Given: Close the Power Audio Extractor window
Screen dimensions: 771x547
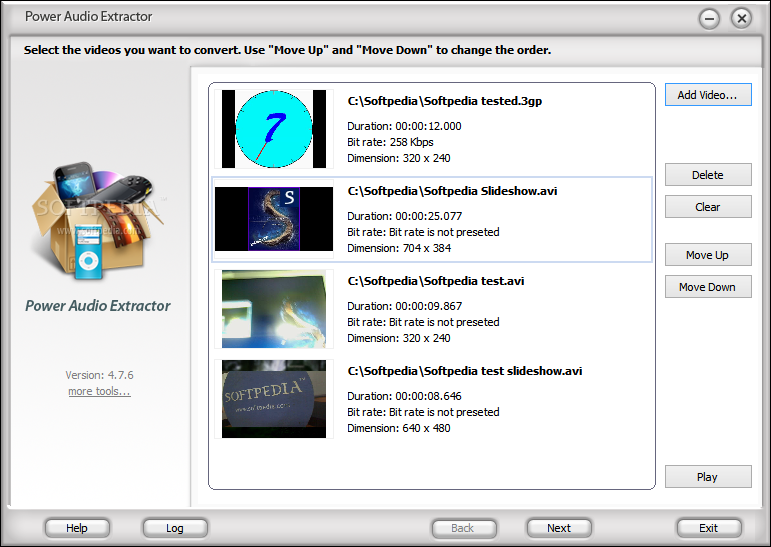Looking at the screenshot, I should click(741, 19).
